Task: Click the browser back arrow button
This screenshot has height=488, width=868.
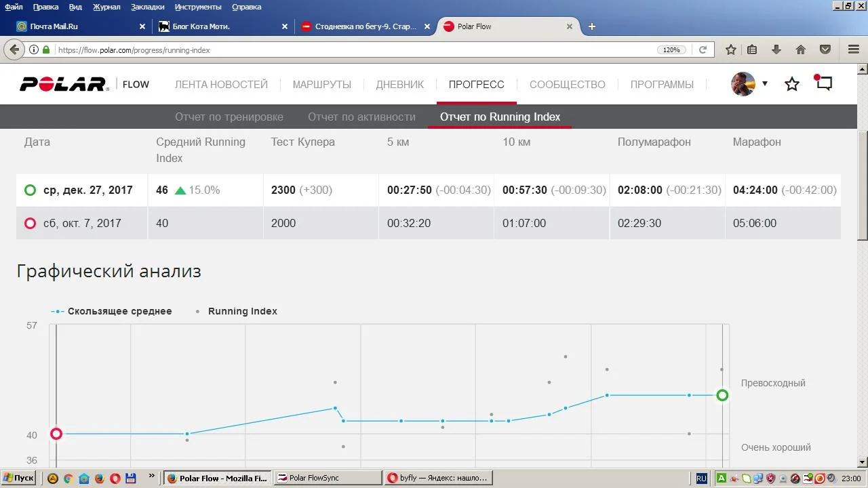Action: point(14,49)
